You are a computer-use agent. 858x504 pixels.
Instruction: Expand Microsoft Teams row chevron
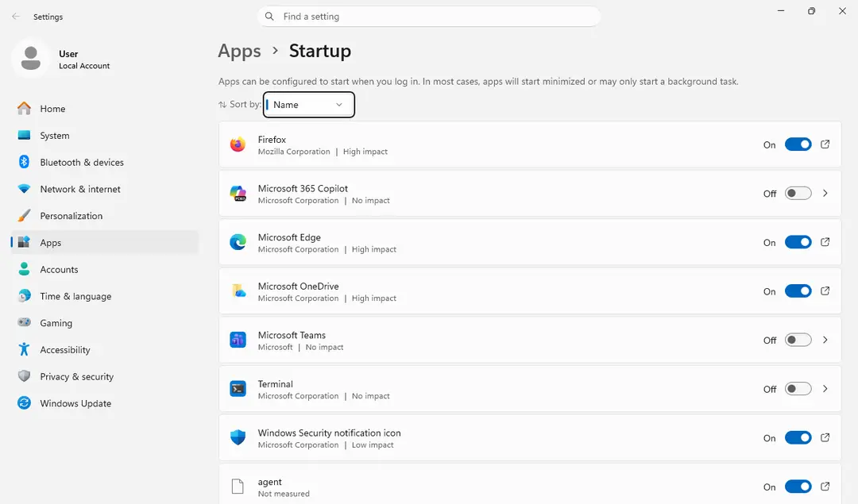pyautogui.click(x=825, y=340)
